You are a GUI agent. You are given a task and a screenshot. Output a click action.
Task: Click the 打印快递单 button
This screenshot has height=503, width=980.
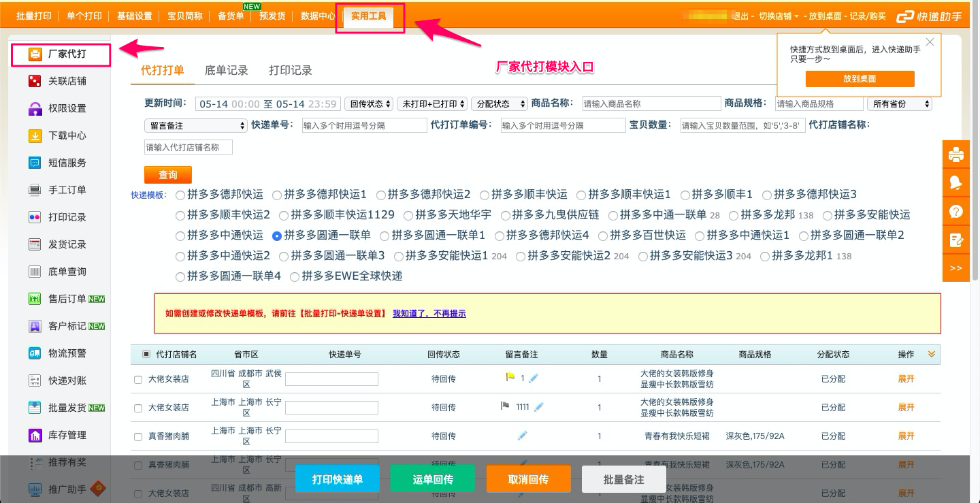point(338,479)
